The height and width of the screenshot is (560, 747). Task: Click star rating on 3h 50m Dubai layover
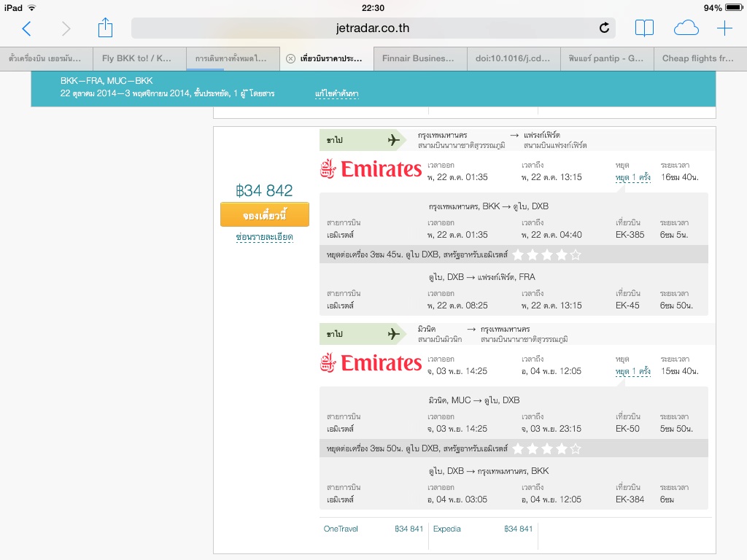547,449
